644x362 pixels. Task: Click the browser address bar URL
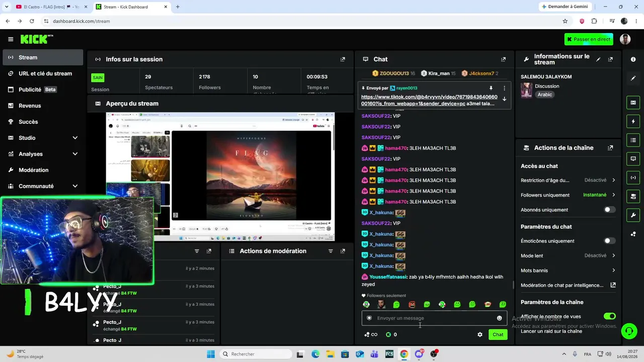[x=81, y=21]
